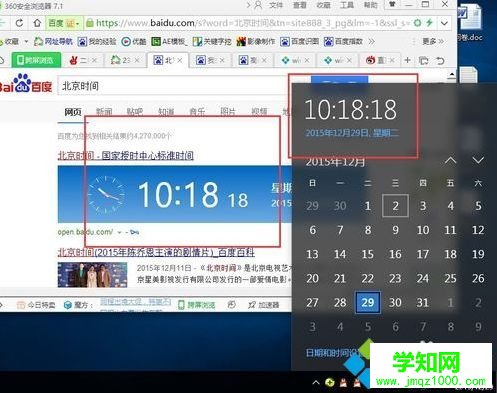Open the AE模板 bookmark
Screen dimensions: 497x393
[169, 41]
